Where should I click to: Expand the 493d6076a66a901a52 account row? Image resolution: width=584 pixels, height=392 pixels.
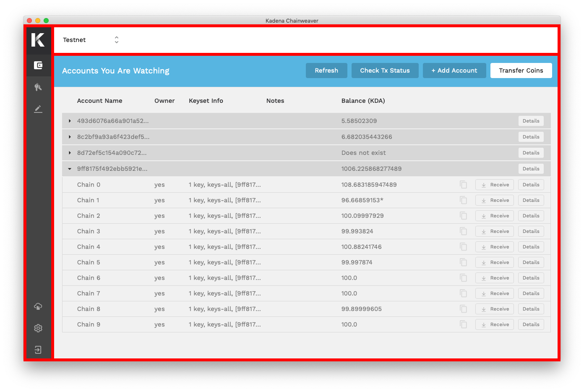(x=70, y=121)
